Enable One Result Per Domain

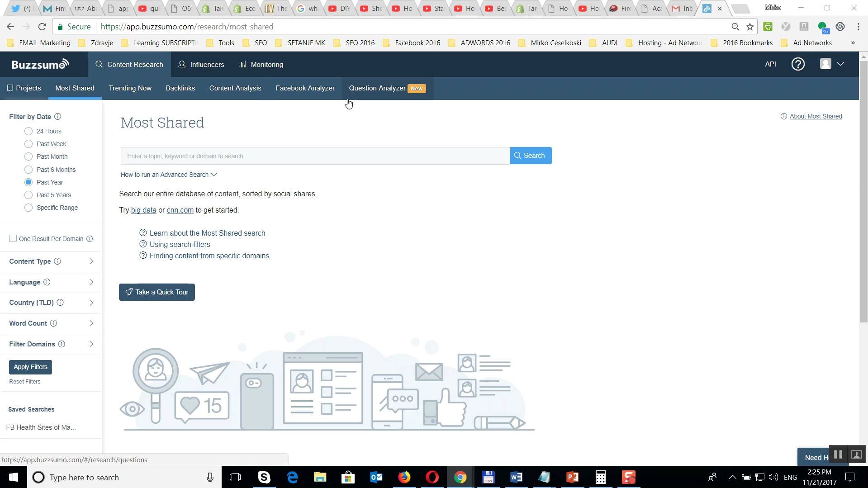[13, 238]
